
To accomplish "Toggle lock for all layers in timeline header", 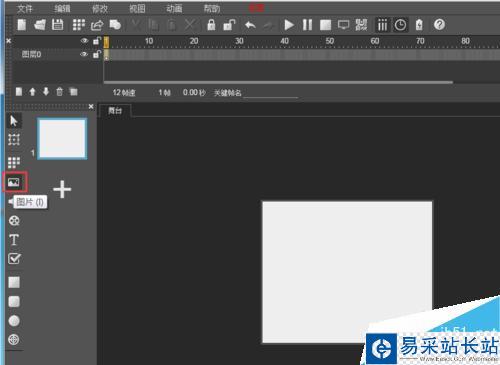I will 97,41.
